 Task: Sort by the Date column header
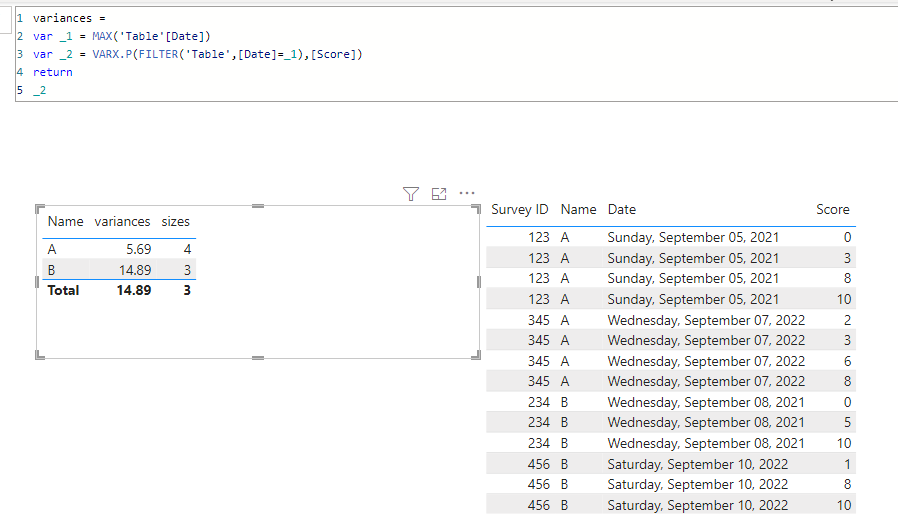pyautogui.click(x=621, y=210)
